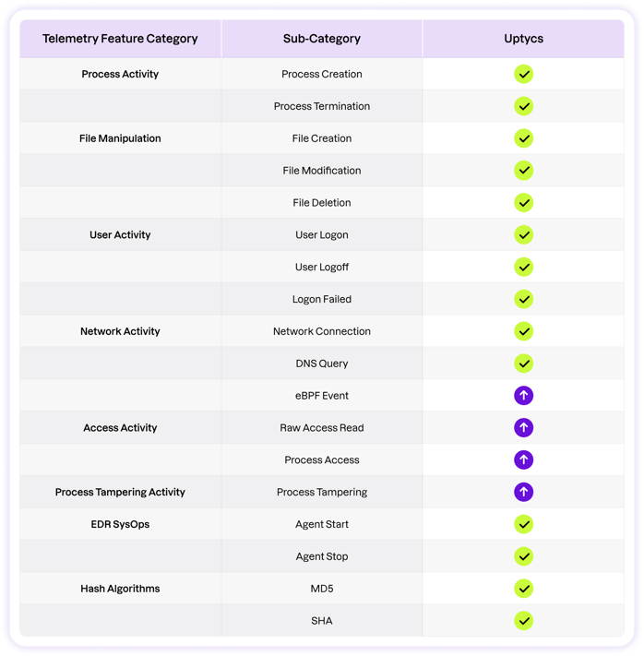Click the green check for MD5

tap(523, 589)
